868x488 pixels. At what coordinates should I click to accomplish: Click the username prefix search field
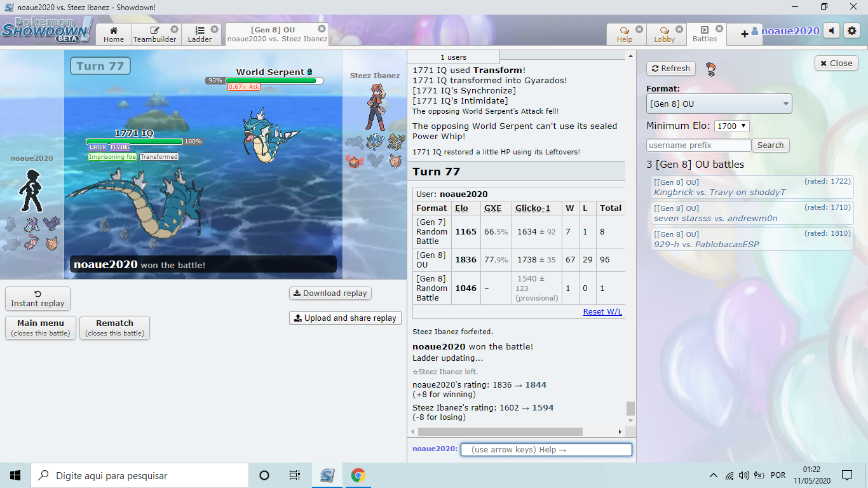(698, 145)
